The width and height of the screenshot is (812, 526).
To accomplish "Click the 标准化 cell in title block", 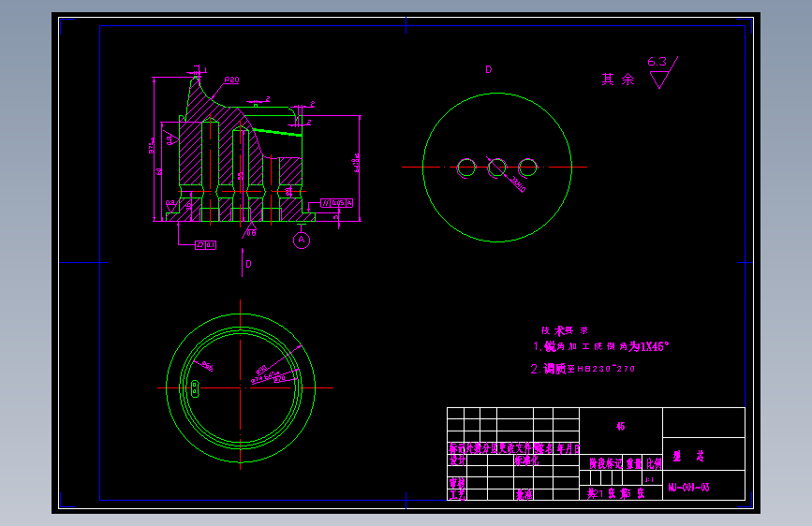I will (526, 460).
